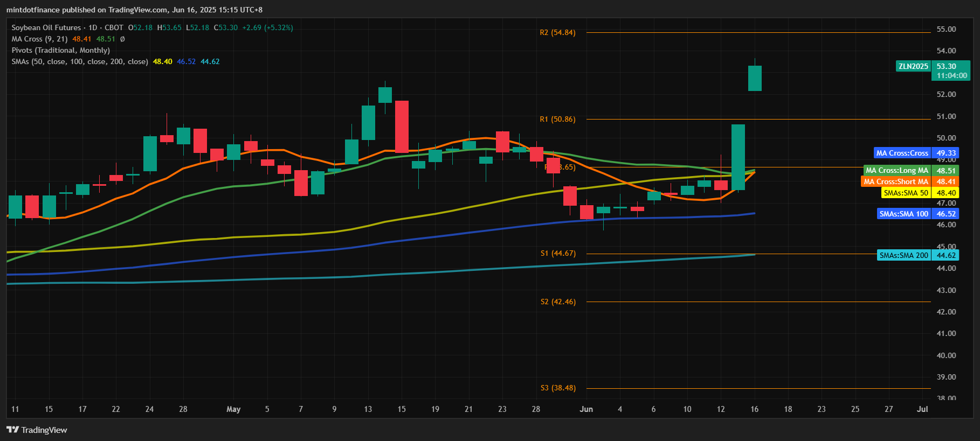
Task: Click the 55.00 price axis value
Action: coord(946,29)
